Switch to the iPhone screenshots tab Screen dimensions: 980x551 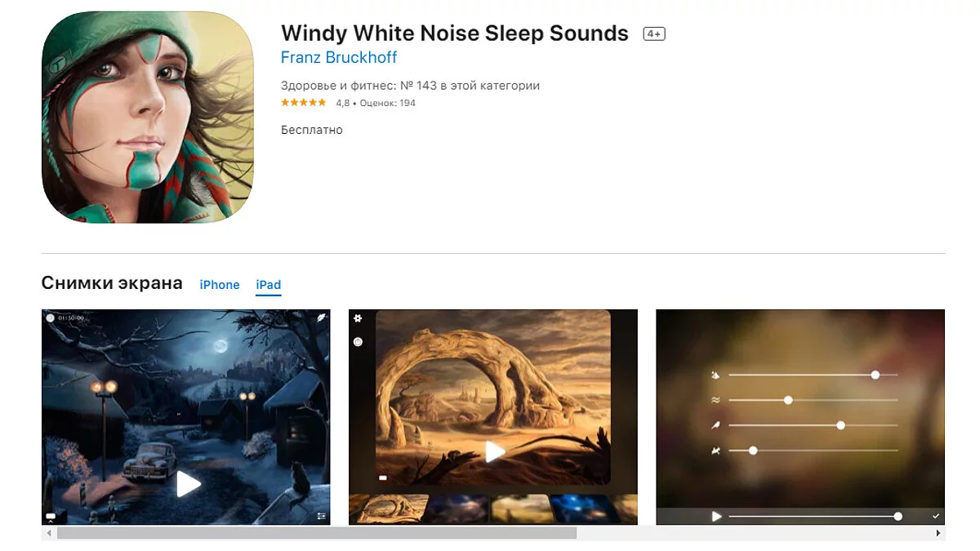220,285
